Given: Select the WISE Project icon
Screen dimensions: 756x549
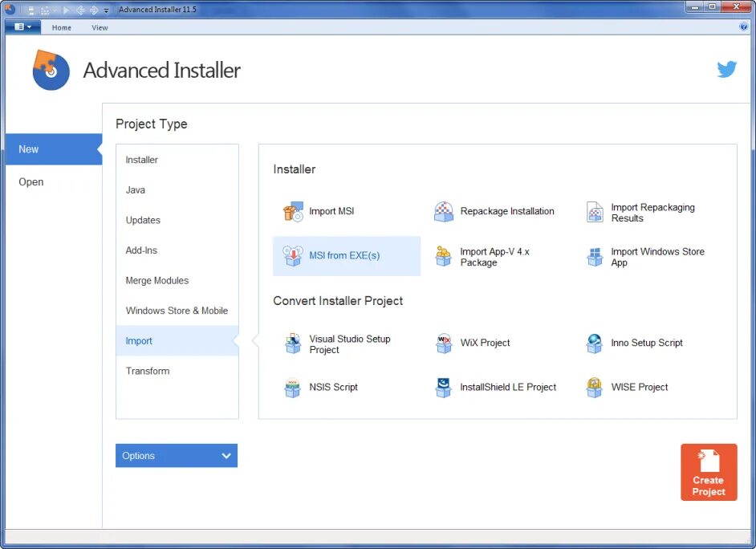Looking at the screenshot, I should 595,388.
